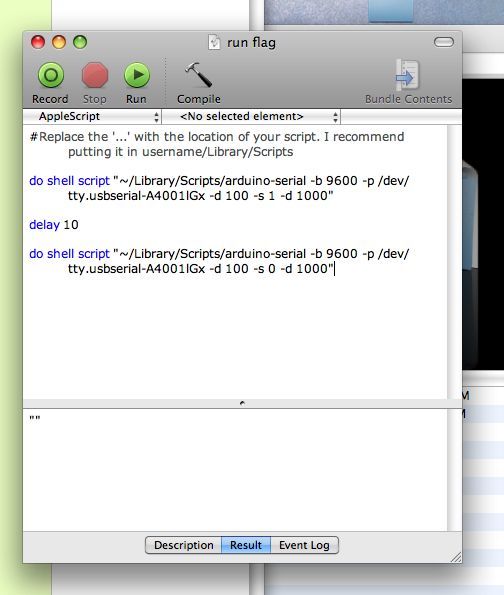Switch to the Description tab
Screen dimensions: 504x595
pyautogui.click(x=183, y=545)
